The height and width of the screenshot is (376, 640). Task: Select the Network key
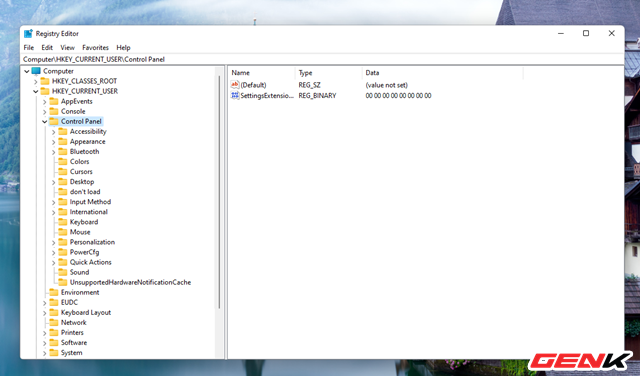pos(74,323)
